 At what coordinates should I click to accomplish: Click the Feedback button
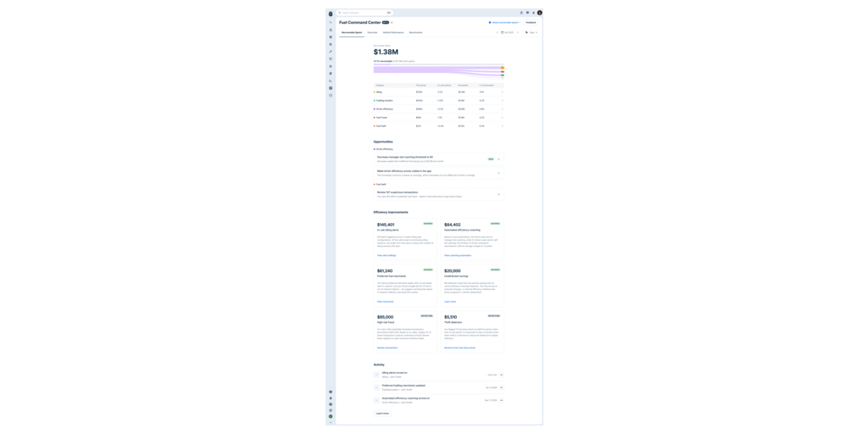click(531, 23)
